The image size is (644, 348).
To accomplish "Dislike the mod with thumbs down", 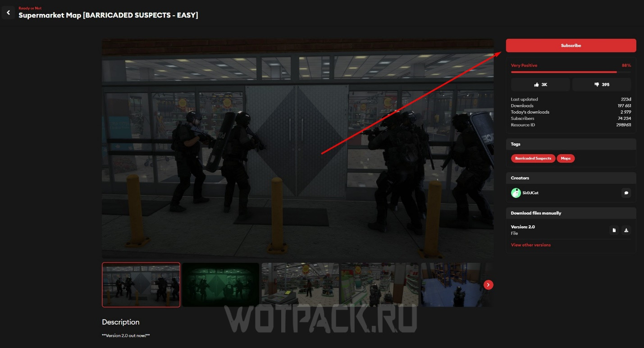I will (x=602, y=84).
